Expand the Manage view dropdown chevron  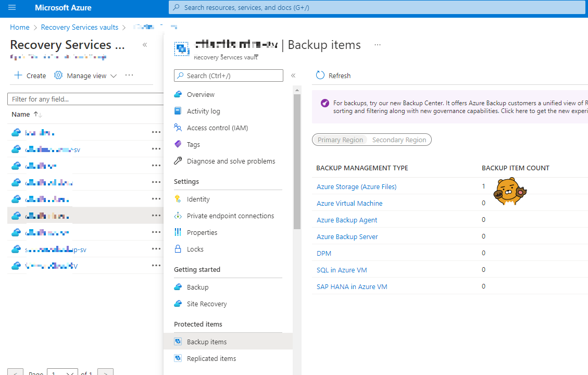pos(114,76)
